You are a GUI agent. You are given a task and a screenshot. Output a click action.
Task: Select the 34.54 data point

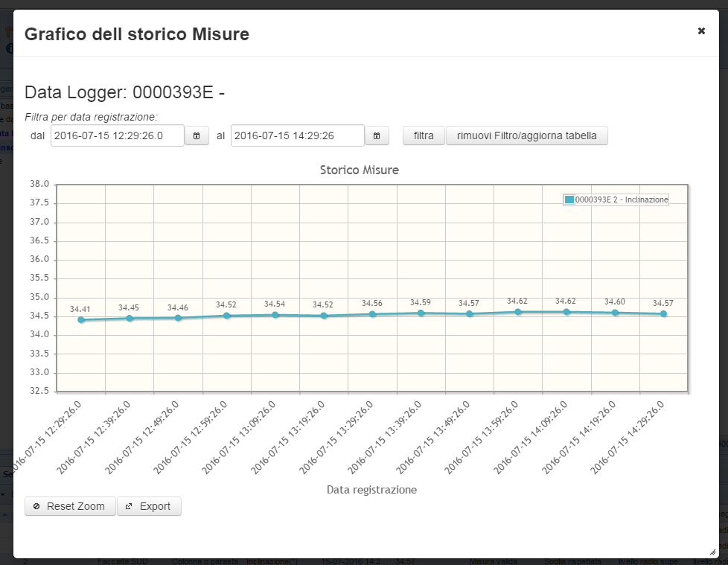275,315
